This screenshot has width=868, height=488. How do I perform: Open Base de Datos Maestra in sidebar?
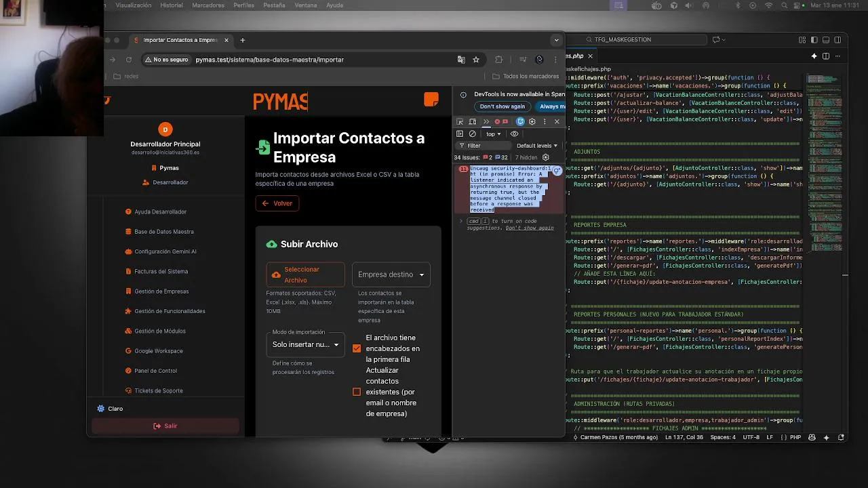point(159,232)
